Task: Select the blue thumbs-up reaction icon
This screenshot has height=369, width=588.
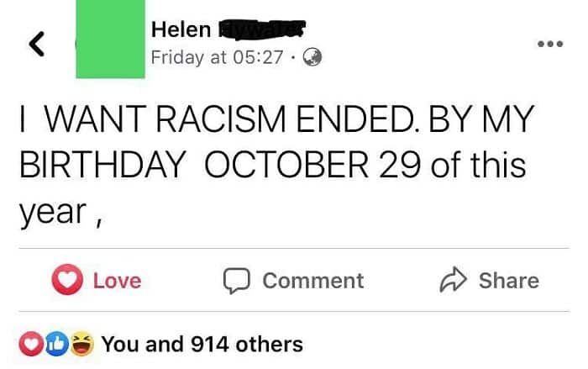Action: [57, 344]
